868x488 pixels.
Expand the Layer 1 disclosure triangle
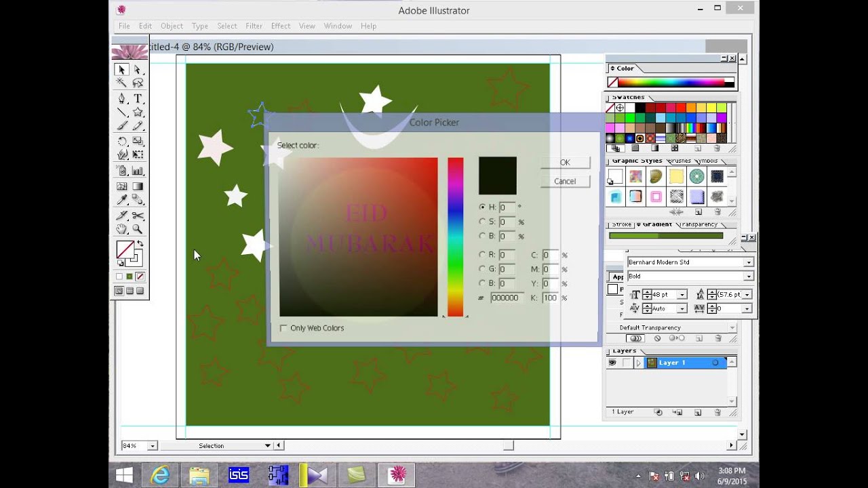[x=638, y=363]
